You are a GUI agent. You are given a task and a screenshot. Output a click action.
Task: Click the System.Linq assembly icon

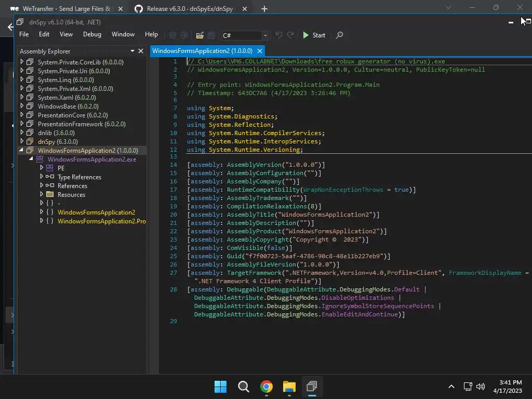coord(30,79)
